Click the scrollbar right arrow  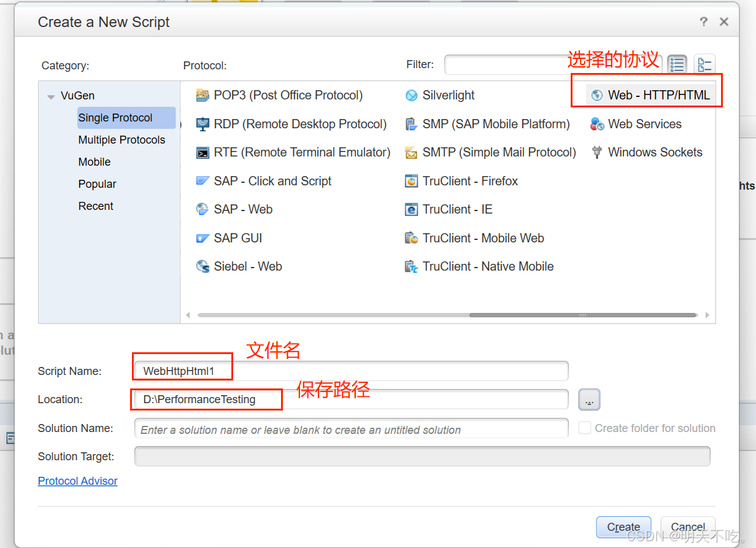(x=707, y=315)
